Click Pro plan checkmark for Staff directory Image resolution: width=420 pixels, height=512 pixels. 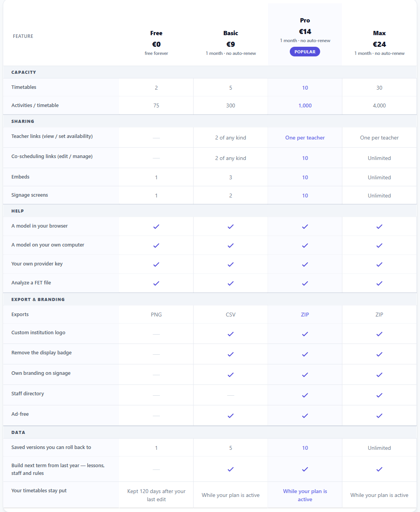tap(305, 395)
